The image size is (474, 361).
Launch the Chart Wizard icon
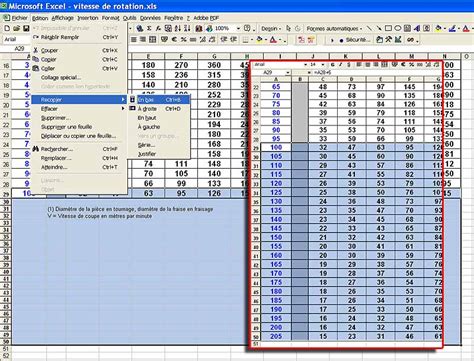(x=199, y=29)
